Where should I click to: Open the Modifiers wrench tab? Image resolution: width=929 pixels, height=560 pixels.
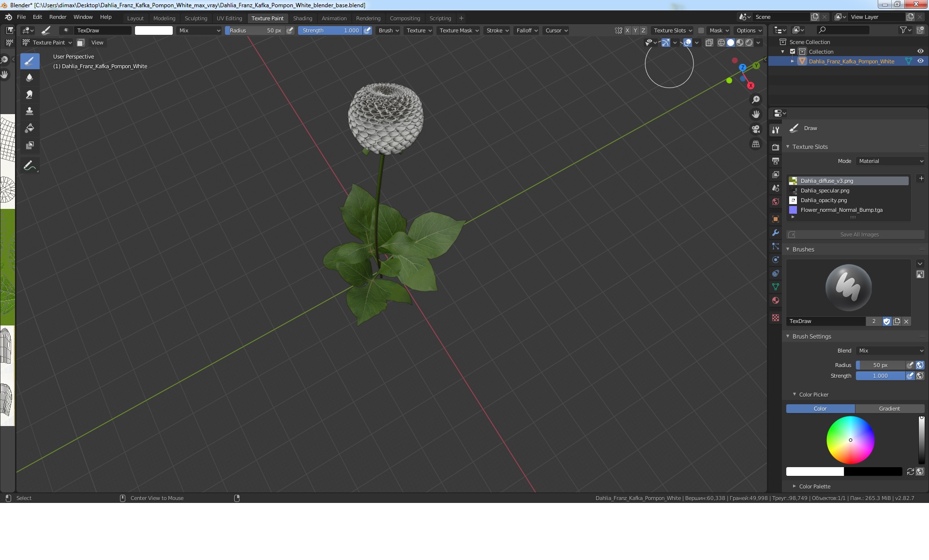pos(776,233)
